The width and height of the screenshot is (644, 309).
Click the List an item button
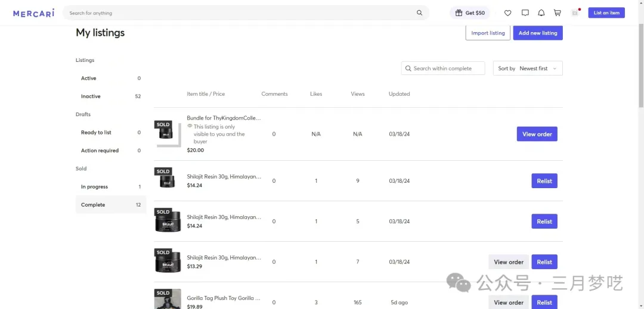click(x=606, y=13)
